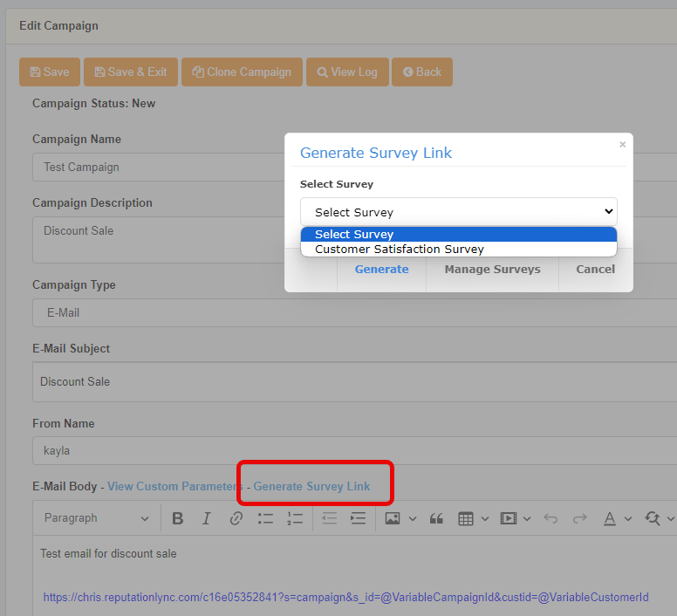Pick Customer Satisfaction Survey option
677x616 pixels.
click(x=459, y=249)
